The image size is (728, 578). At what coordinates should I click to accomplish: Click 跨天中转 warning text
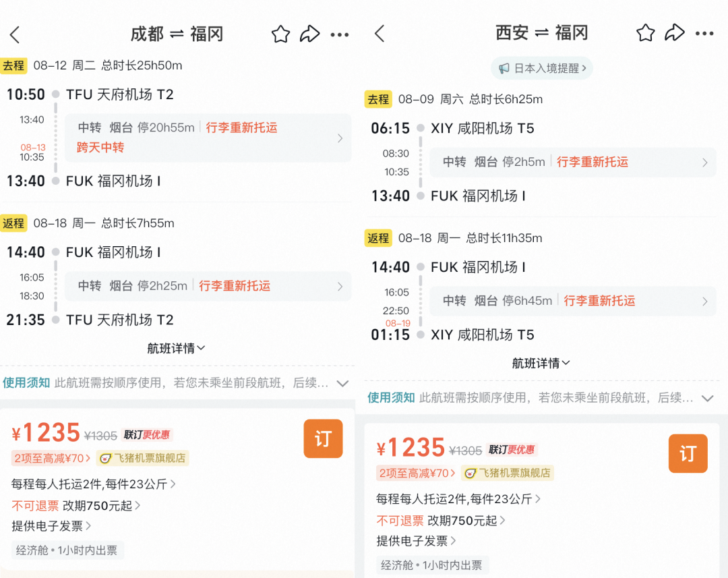[100, 148]
